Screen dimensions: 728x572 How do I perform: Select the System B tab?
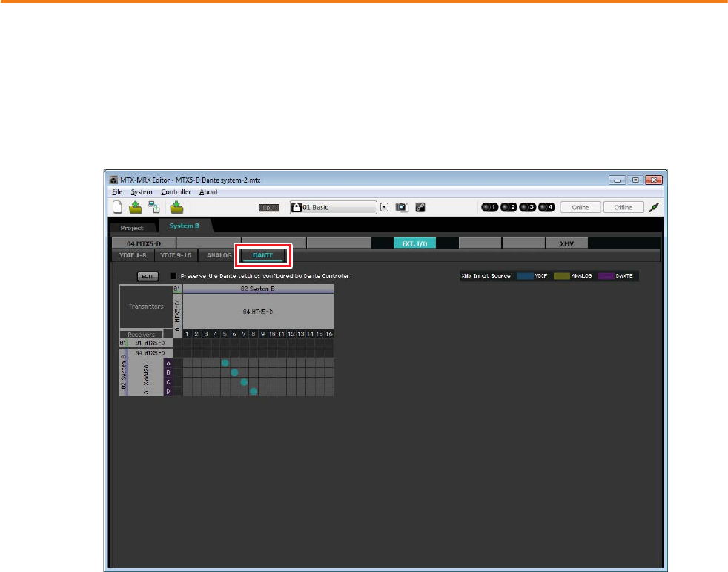(x=185, y=226)
